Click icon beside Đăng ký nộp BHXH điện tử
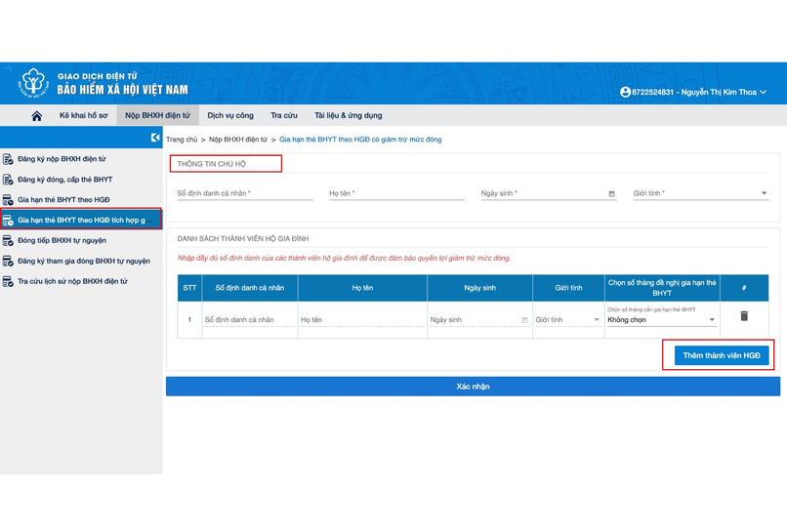787x532 pixels. 8,159
